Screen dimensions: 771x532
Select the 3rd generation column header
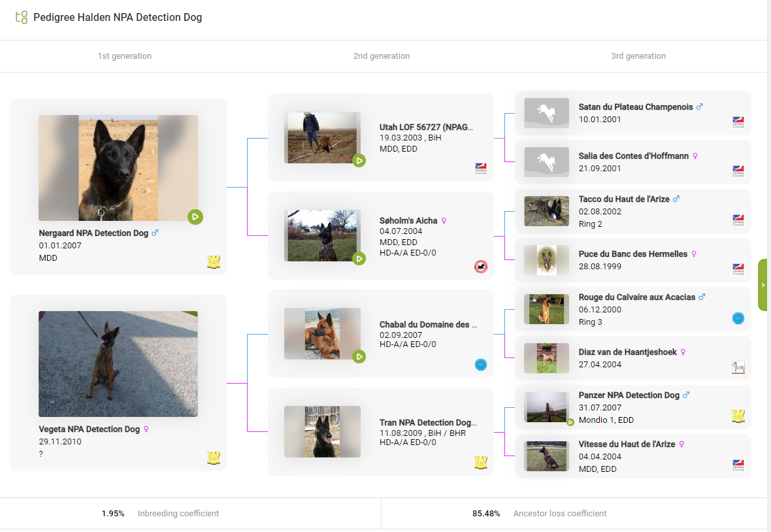point(638,56)
